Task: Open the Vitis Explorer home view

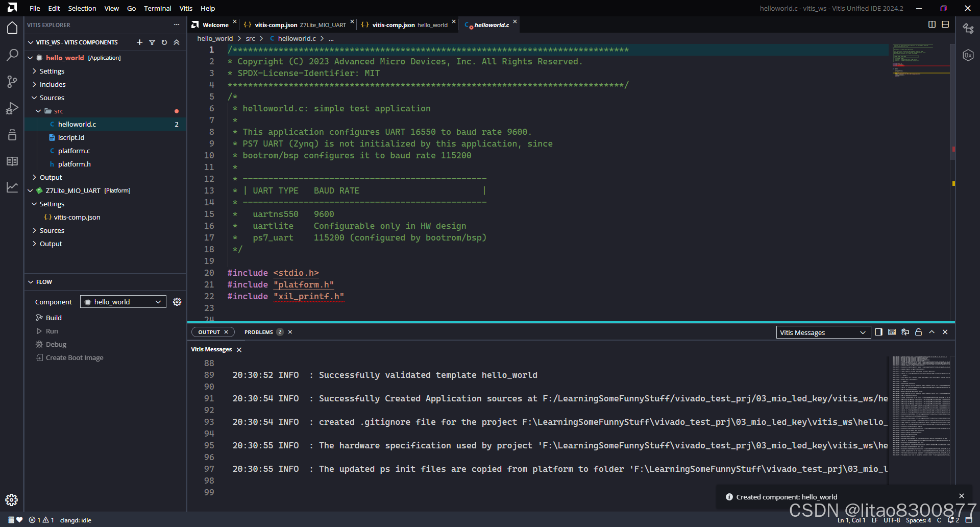Action: coord(12,28)
